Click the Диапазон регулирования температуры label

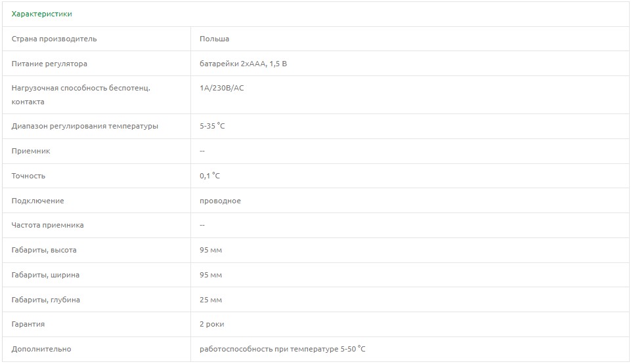85,126
